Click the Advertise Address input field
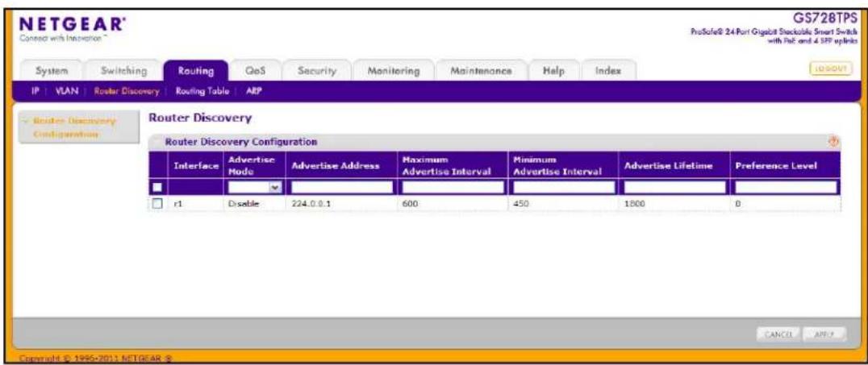Viewport: 868px width, 365px height. tap(341, 188)
